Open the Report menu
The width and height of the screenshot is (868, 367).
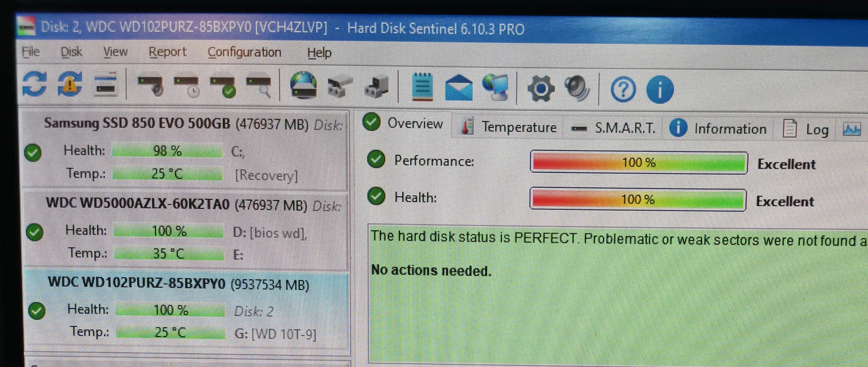click(x=167, y=52)
